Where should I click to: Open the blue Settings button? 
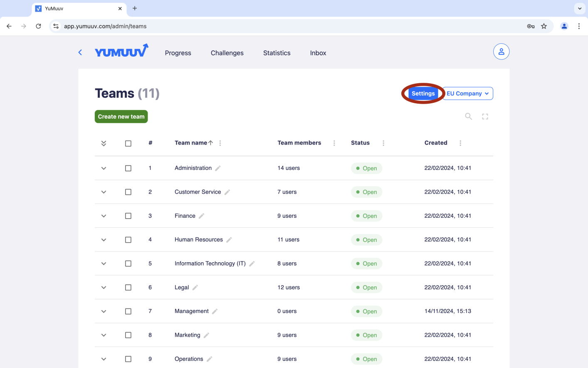pos(423,94)
